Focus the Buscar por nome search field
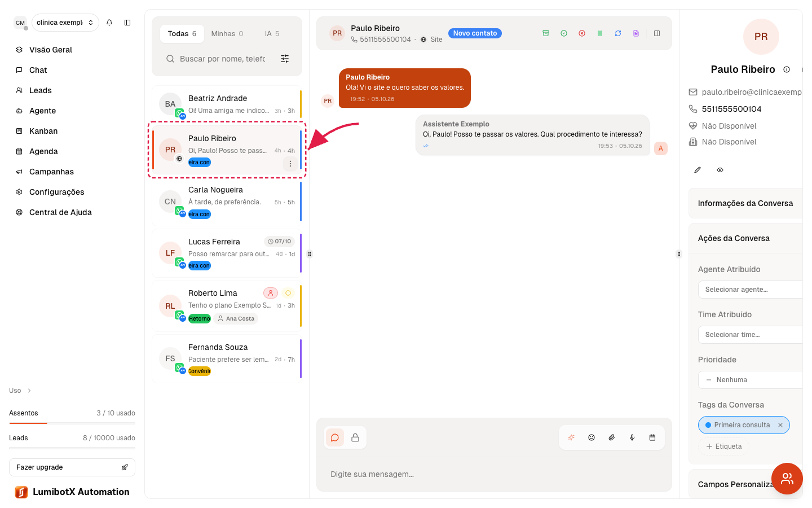812x508 pixels. (x=222, y=59)
